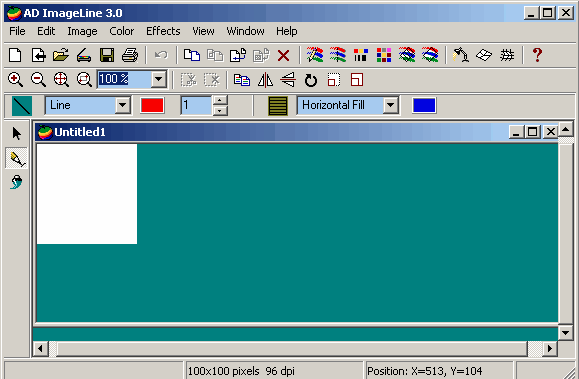Undo the last action

(x=161, y=55)
